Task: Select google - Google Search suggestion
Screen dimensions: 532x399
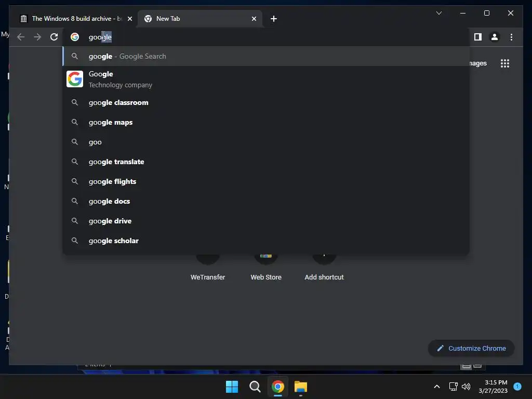Action: (267, 56)
